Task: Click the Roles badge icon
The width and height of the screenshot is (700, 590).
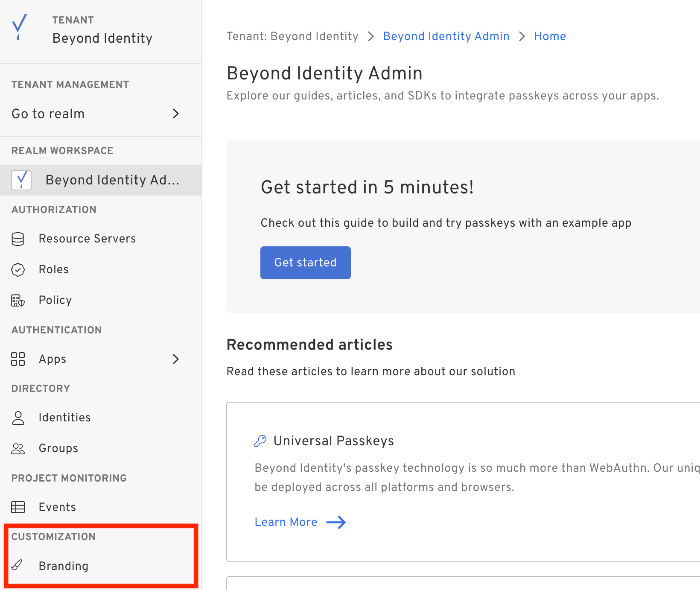Action: pyautogui.click(x=18, y=270)
